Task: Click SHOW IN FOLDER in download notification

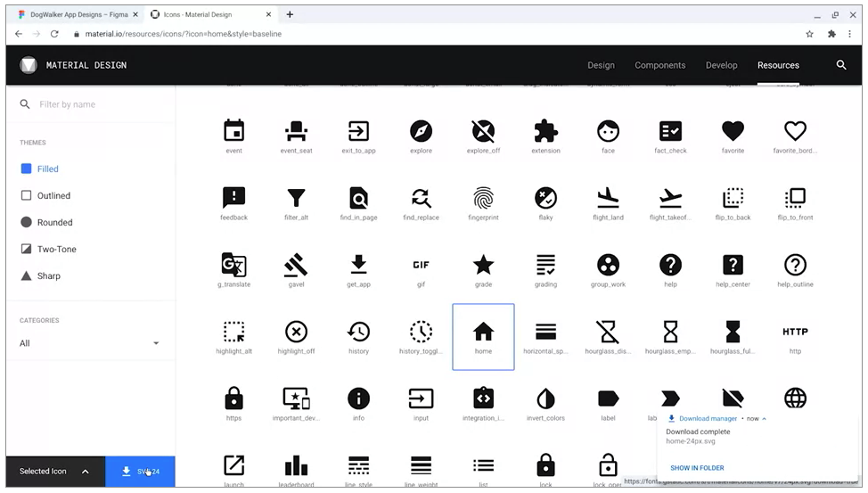Action: [697, 468]
